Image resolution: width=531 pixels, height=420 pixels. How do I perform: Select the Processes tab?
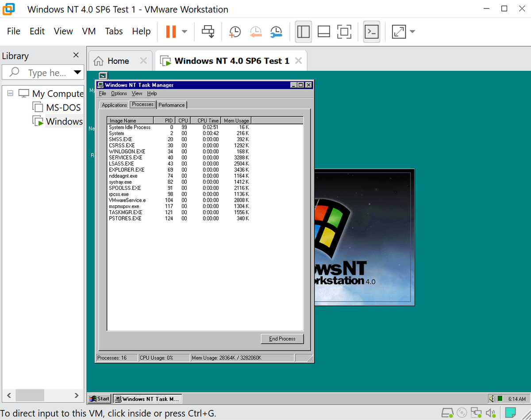click(143, 104)
